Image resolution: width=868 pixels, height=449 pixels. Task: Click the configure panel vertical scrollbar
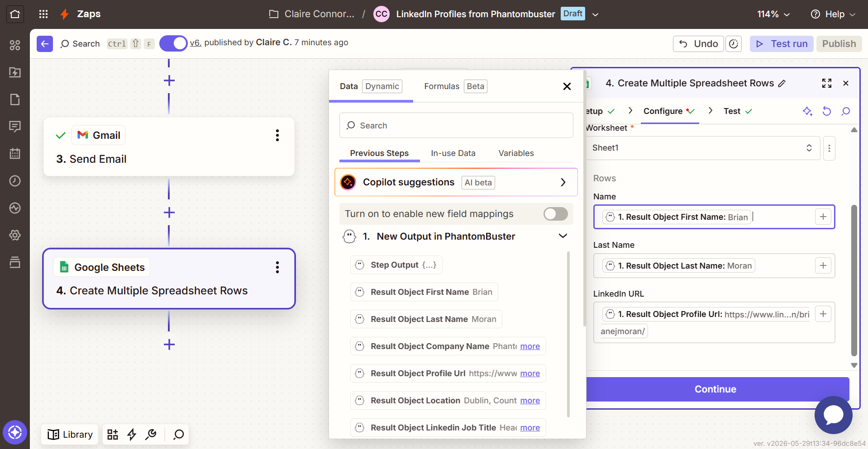click(x=854, y=280)
